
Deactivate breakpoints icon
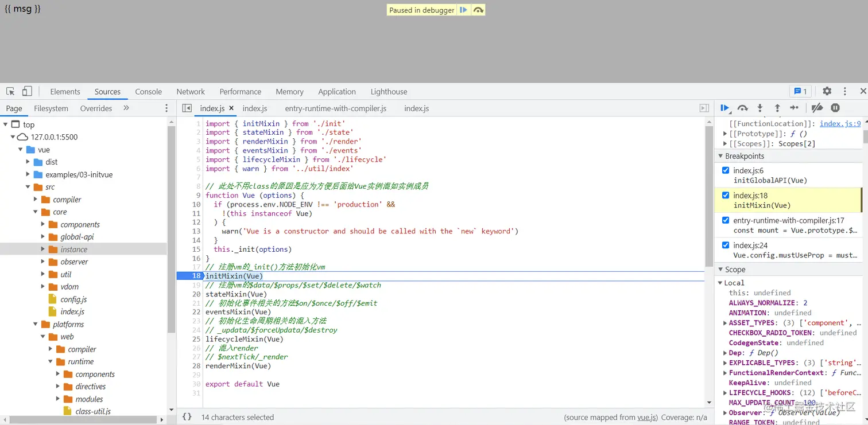coord(817,108)
